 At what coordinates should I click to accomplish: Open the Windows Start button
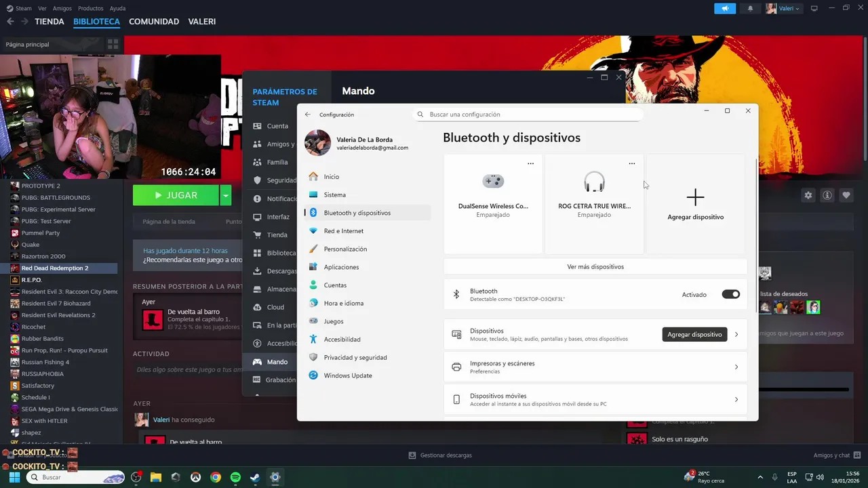[x=14, y=477]
